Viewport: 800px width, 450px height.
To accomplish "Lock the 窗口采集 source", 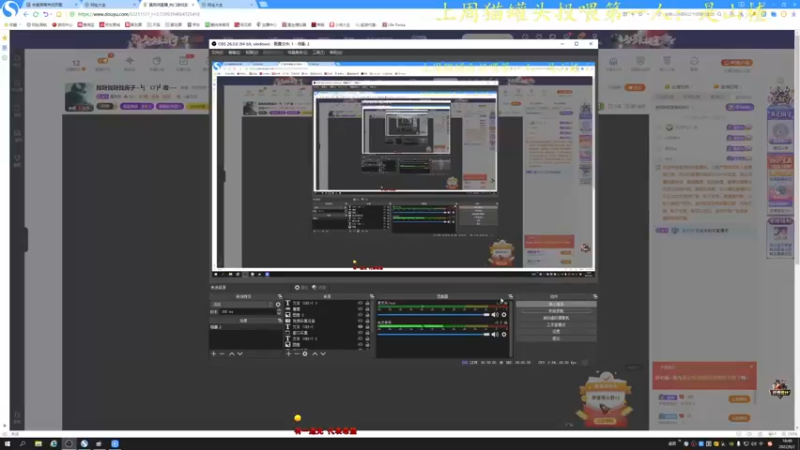I will click(x=367, y=333).
